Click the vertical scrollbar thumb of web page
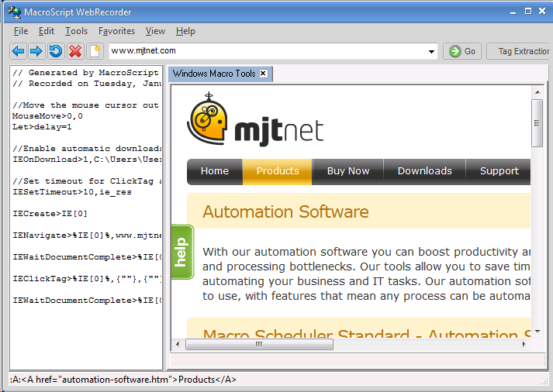Image resolution: width=553 pixels, height=392 pixels. (x=537, y=123)
